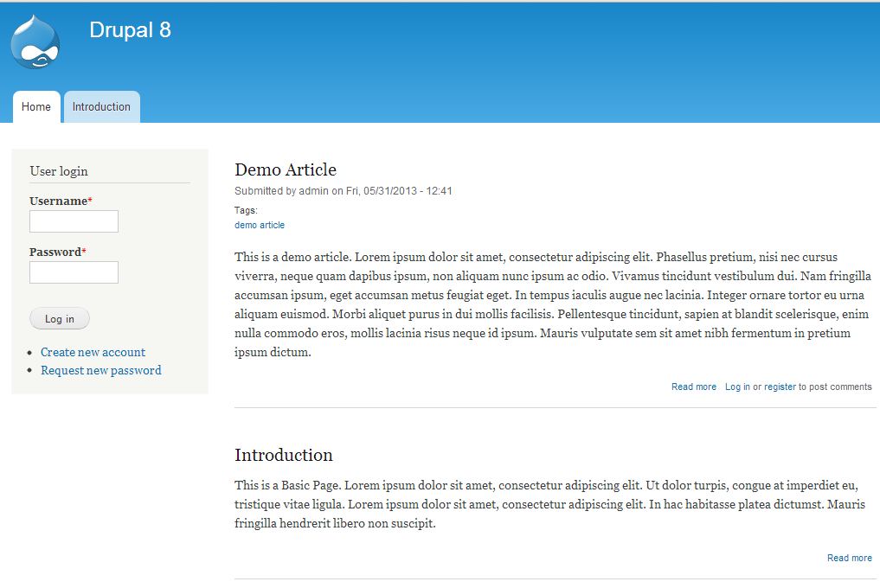
Task: Click Read more under Introduction page
Action: pos(850,558)
